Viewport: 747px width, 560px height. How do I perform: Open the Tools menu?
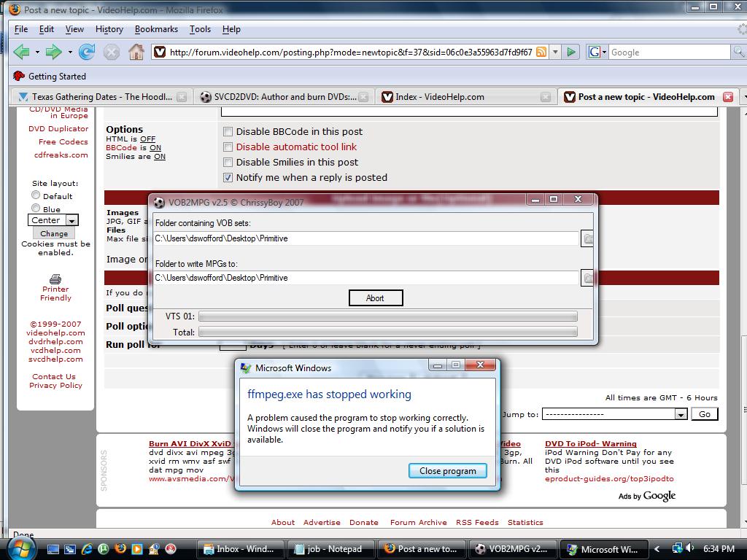pyautogui.click(x=200, y=29)
